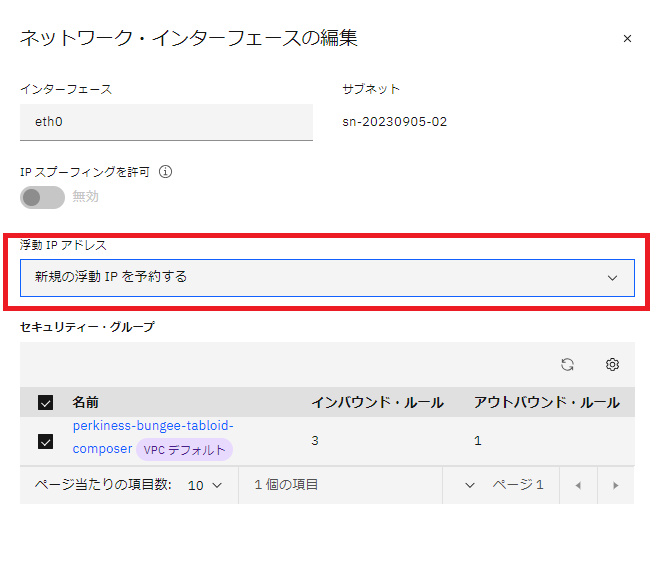The height and width of the screenshot is (561, 659).
Task: Go to the next page arrow
Action: click(616, 485)
